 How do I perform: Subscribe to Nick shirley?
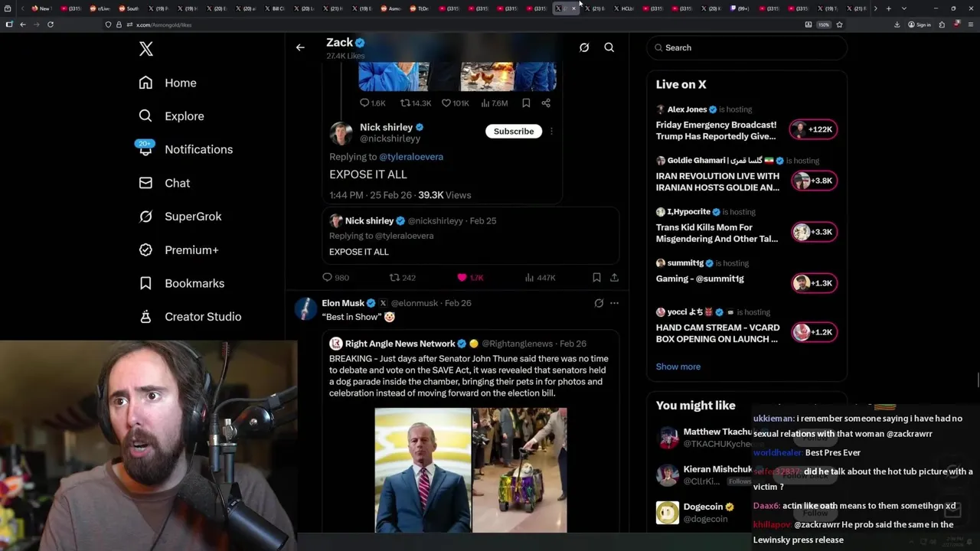click(514, 132)
